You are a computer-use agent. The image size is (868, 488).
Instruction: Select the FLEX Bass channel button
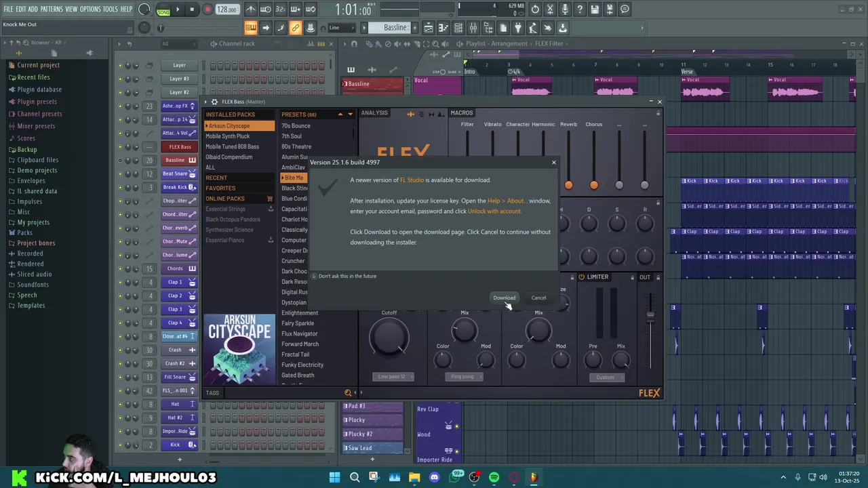coord(179,146)
